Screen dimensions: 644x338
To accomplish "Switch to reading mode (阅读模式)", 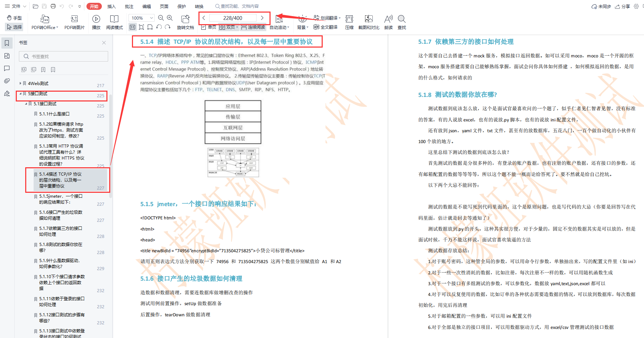I will [x=114, y=22].
